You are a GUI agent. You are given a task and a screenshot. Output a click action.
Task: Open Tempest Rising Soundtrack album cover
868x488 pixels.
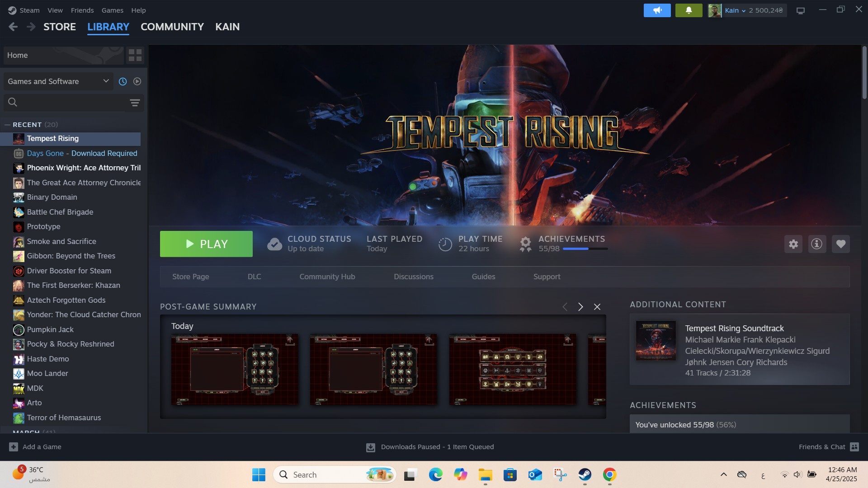[656, 341]
